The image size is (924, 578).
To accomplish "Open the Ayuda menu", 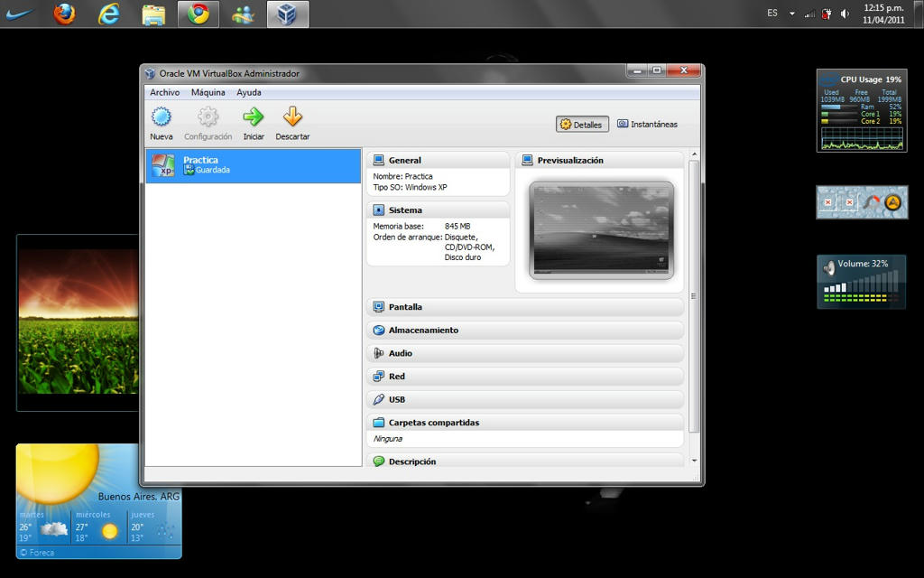I will [x=249, y=93].
